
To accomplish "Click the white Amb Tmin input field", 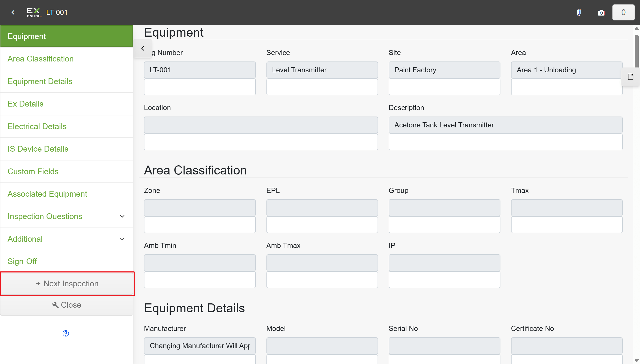I will click(x=200, y=279).
